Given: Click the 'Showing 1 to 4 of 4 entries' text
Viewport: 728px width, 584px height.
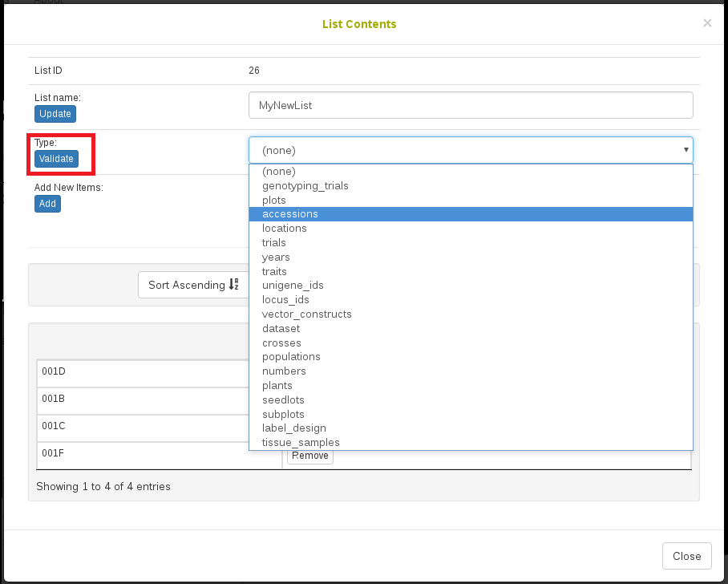Looking at the screenshot, I should pos(103,487).
